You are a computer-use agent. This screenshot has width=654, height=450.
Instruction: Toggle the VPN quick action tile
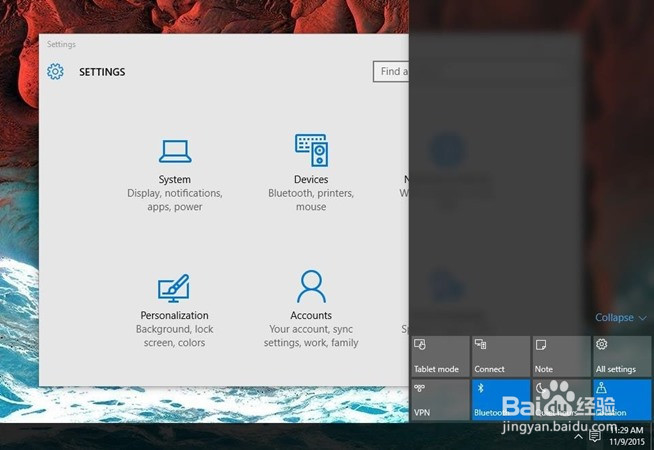[440, 400]
